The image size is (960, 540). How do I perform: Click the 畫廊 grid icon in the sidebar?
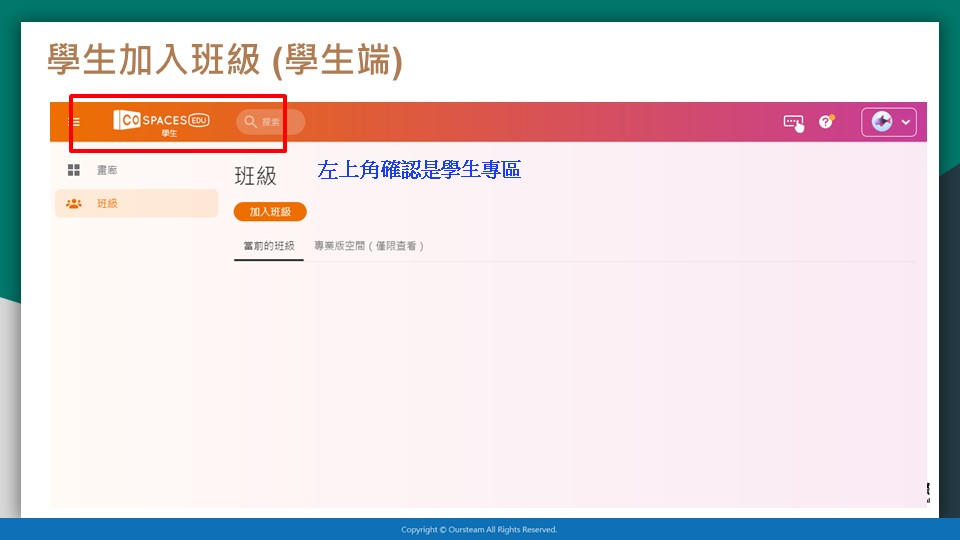[74, 170]
